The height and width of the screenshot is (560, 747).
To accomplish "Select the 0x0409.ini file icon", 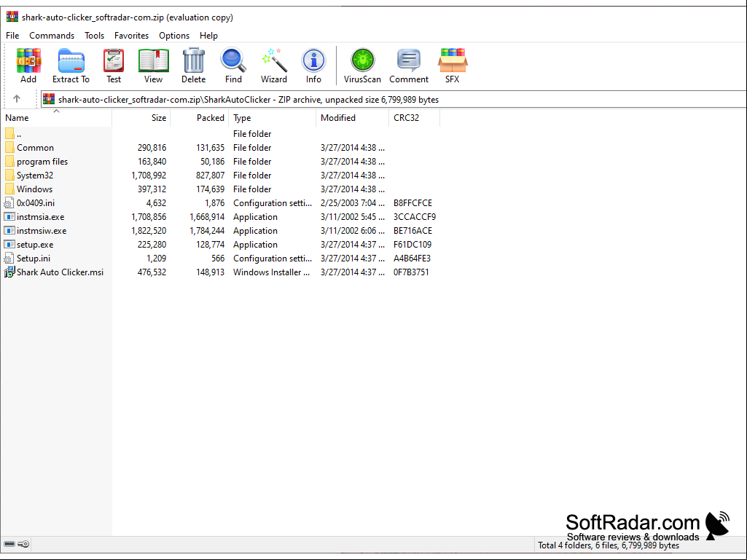I will (9, 203).
